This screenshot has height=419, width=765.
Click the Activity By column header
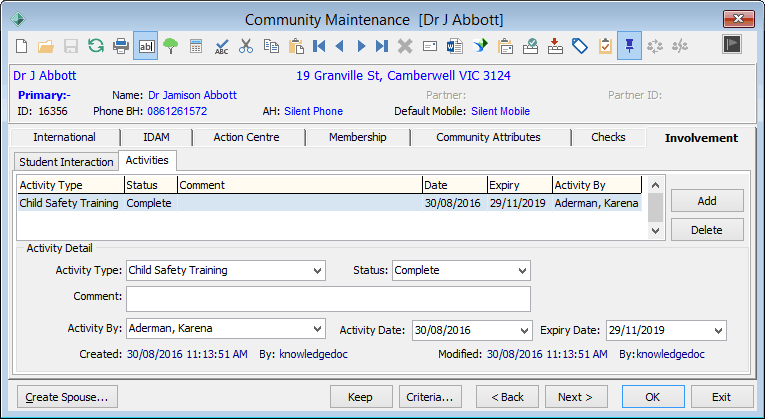pos(597,185)
